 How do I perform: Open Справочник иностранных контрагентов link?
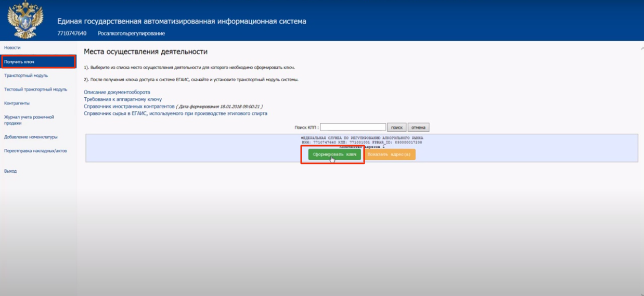point(129,106)
